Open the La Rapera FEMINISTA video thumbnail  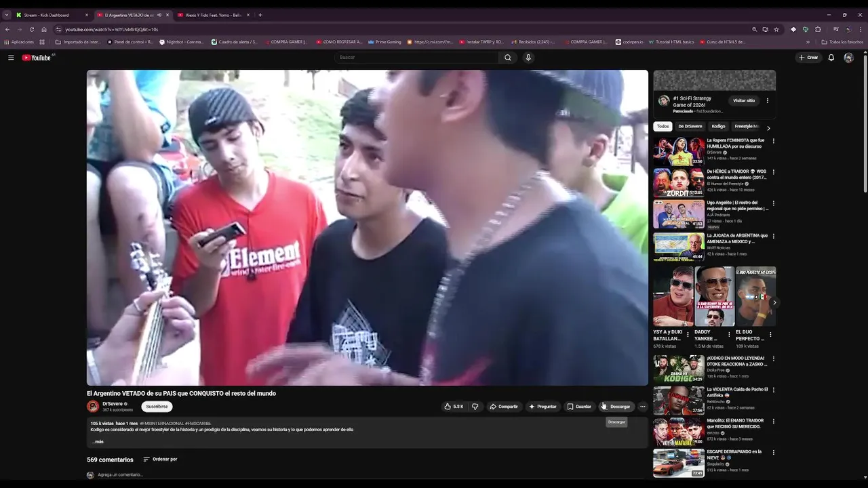point(679,152)
